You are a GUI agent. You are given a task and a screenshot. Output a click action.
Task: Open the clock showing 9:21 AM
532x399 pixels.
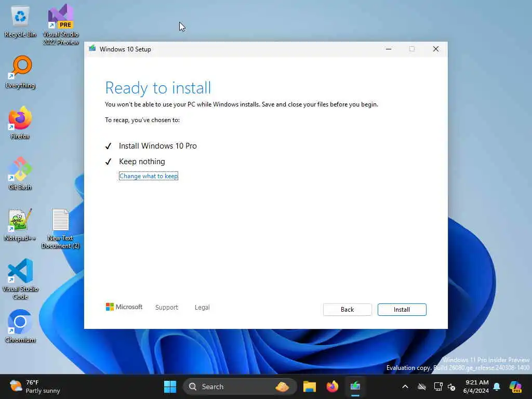click(x=476, y=387)
